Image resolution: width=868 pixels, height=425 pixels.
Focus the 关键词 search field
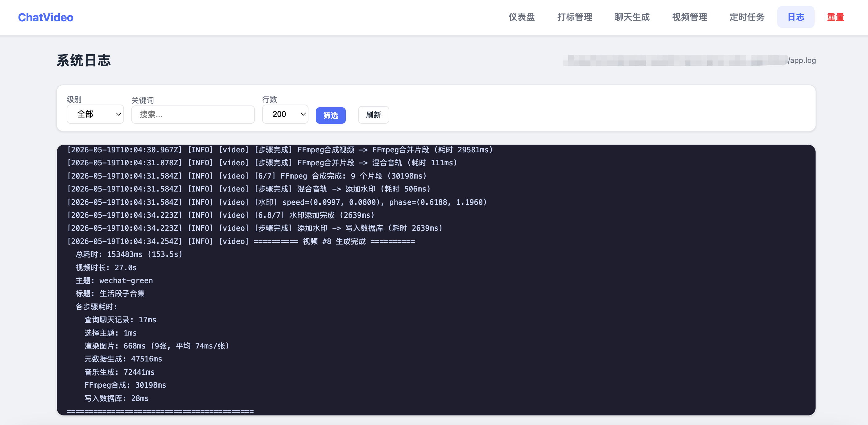coord(193,115)
